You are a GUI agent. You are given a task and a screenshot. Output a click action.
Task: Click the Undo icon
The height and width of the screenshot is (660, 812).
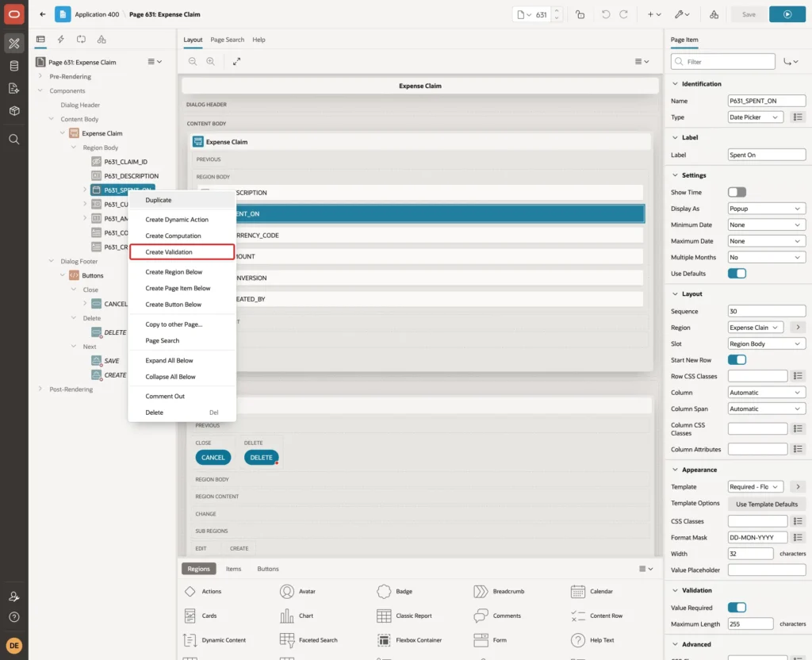[606, 14]
